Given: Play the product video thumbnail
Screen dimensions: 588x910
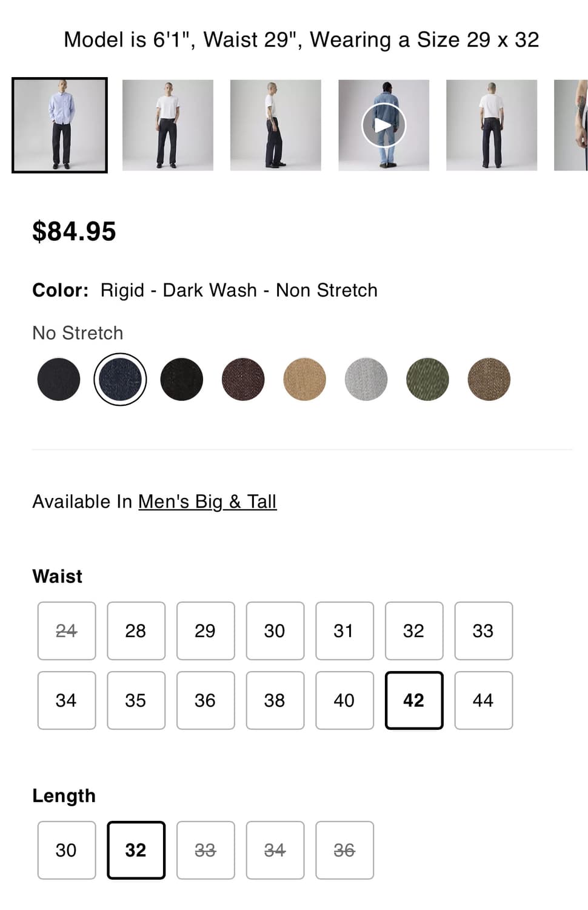Looking at the screenshot, I should 384,125.
